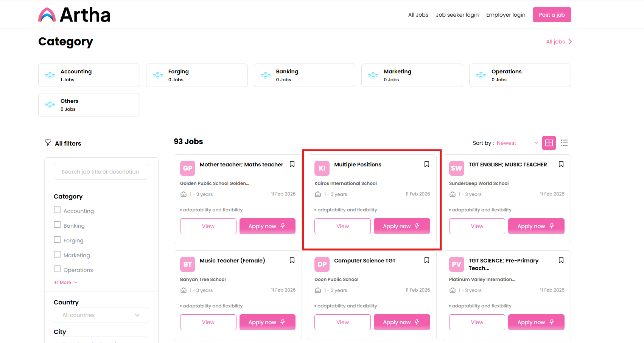Check the Accounting category filter

point(57,210)
